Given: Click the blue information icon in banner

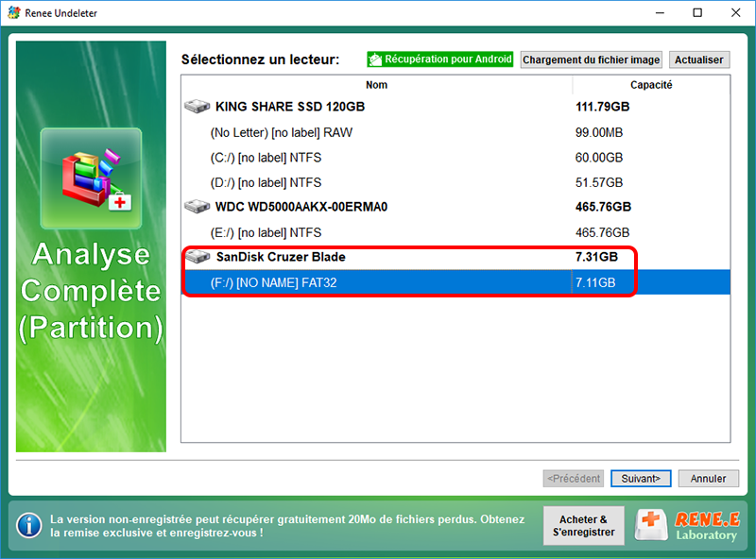Looking at the screenshot, I should click(x=29, y=525).
